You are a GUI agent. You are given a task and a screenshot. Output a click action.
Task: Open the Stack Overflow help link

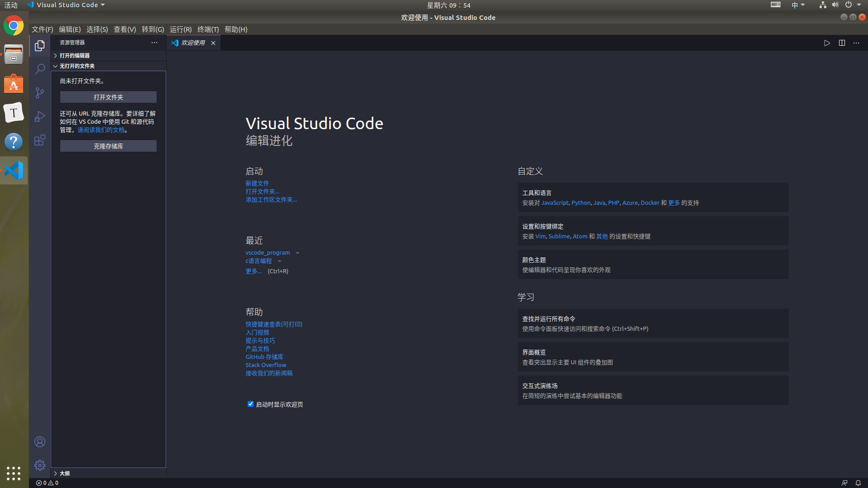(x=266, y=365)
